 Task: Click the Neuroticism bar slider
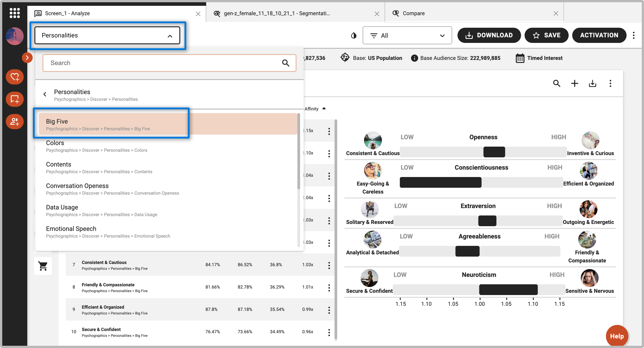pyautogui.click(x=508, y=289)
